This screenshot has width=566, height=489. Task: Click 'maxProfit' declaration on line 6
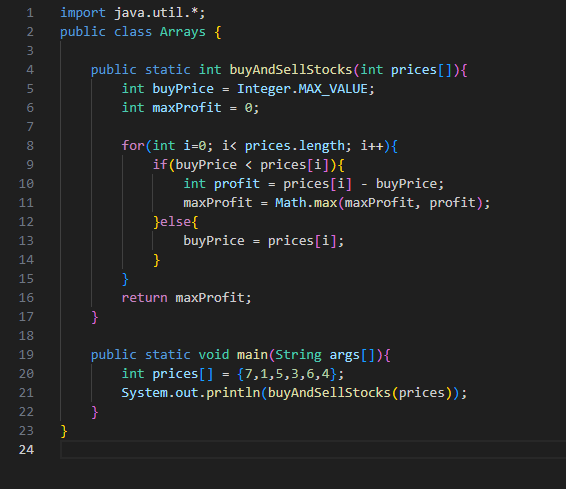pyautogui.click(x=187, y=108)
